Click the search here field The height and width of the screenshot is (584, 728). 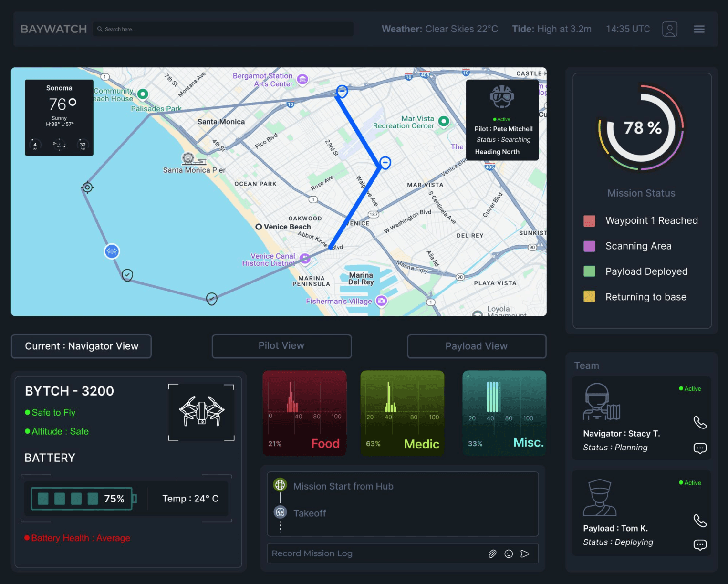(x=223, y=29)
